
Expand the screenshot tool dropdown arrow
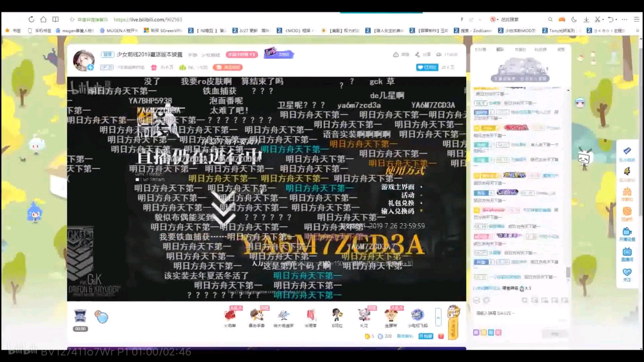pyautogui.click(x=603, y=20)
